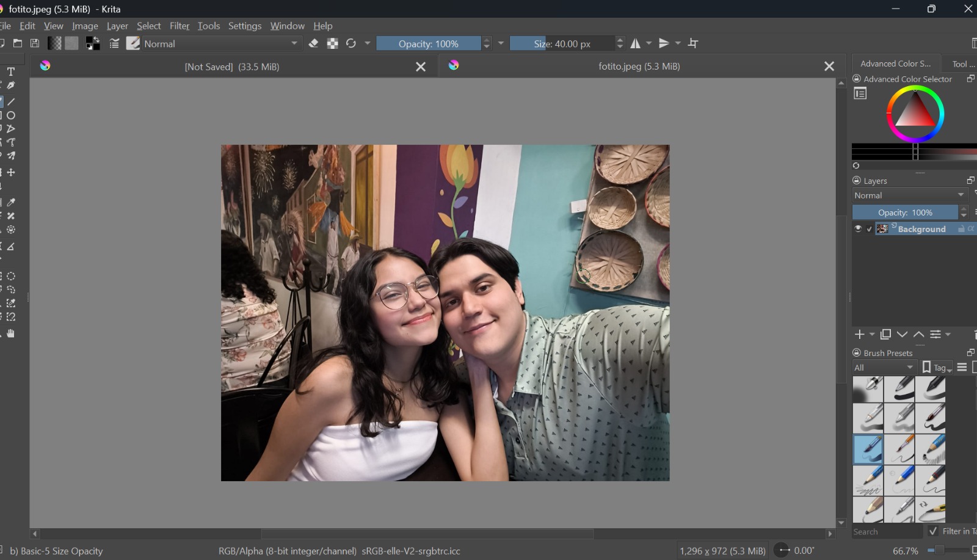Expand the brush Blending Mode selector labeled Normal
The width and height of the screenshot is (977, 560).
220,43
